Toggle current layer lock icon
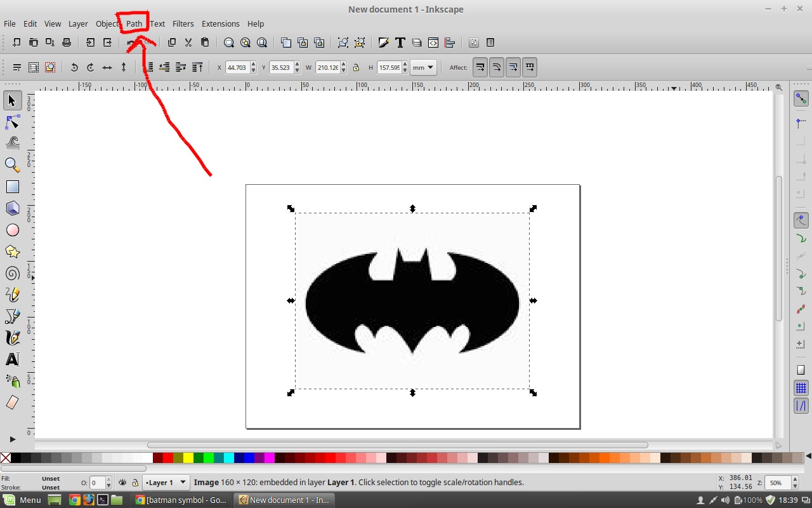812x508 pixels. coord(135,483)
